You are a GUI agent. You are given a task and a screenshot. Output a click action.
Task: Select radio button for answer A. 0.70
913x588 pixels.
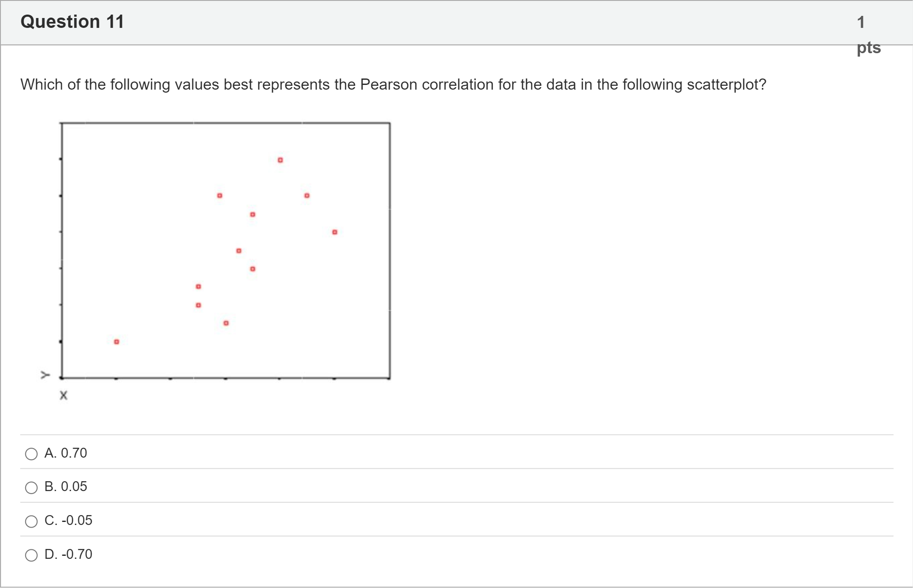pos(31,454)
